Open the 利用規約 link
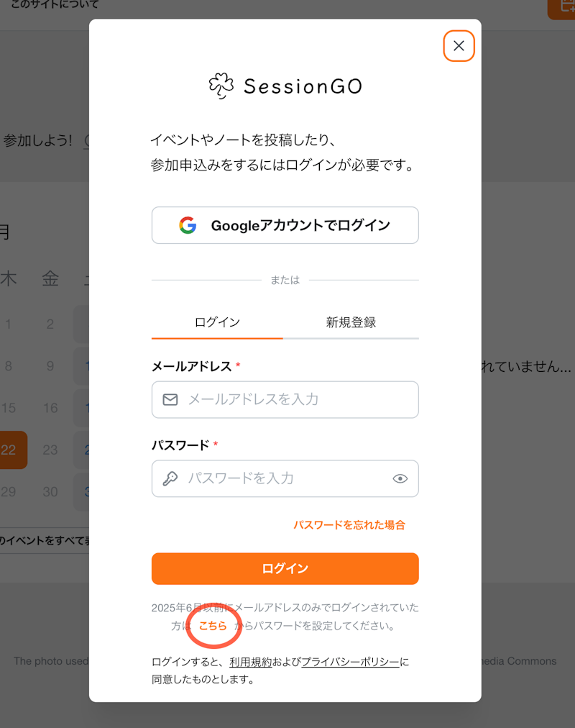This screenshot has width=575, height=728. (251, 662)
